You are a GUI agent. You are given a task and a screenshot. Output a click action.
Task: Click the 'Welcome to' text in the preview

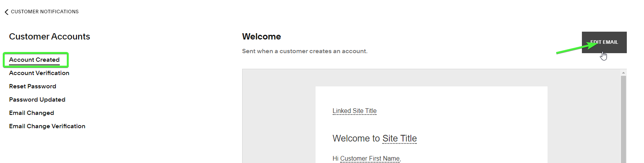pos(356,138)
